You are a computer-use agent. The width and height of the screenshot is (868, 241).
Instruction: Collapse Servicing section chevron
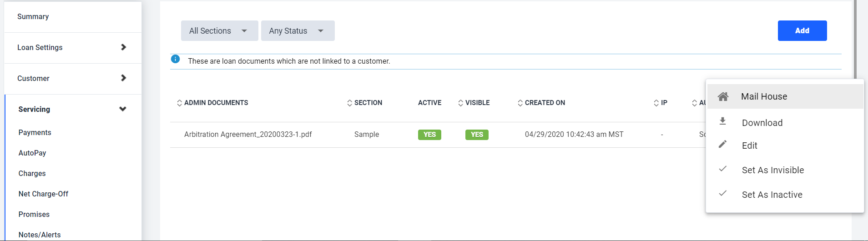(123, 109)
